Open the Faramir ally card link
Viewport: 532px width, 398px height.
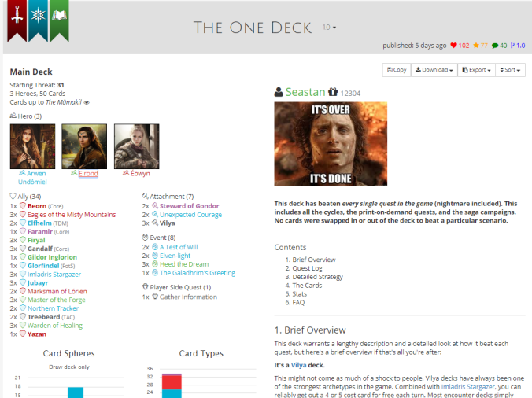pos(40,231)
